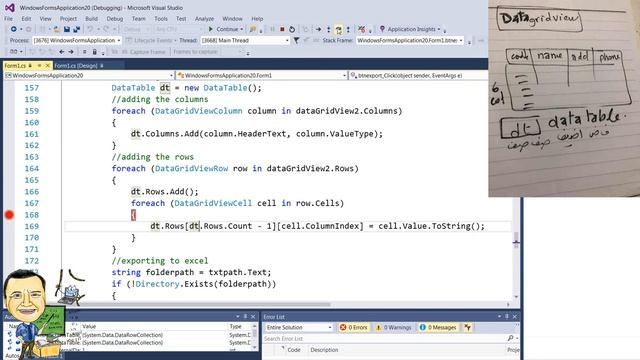Click the first System.Data.DataRowCollection value row

click(122, 335)
